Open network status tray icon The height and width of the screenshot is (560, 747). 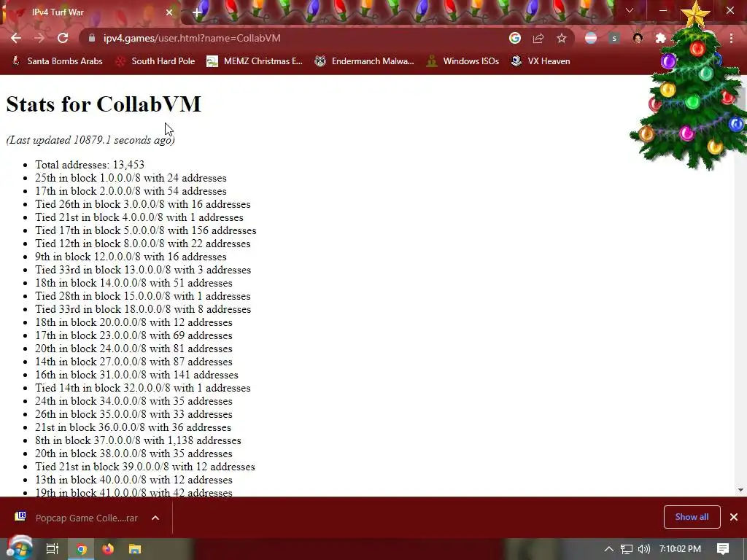pos(627,549)
